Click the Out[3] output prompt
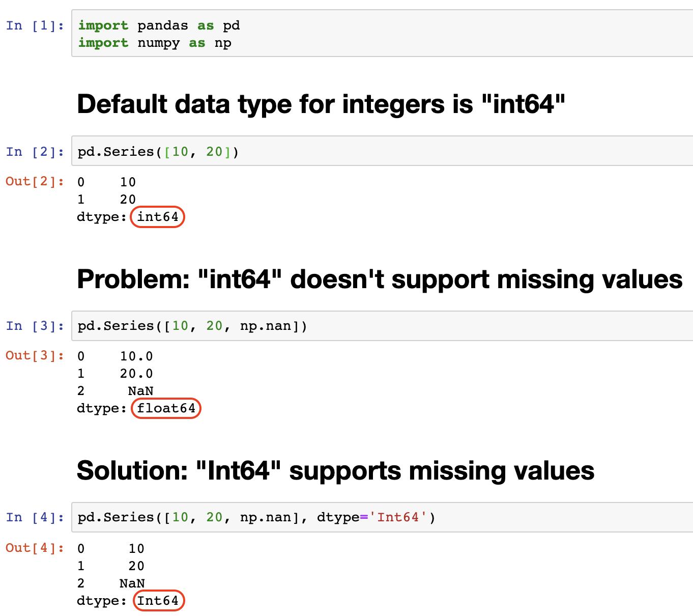 pyautogui.click(x=35, y=355)
